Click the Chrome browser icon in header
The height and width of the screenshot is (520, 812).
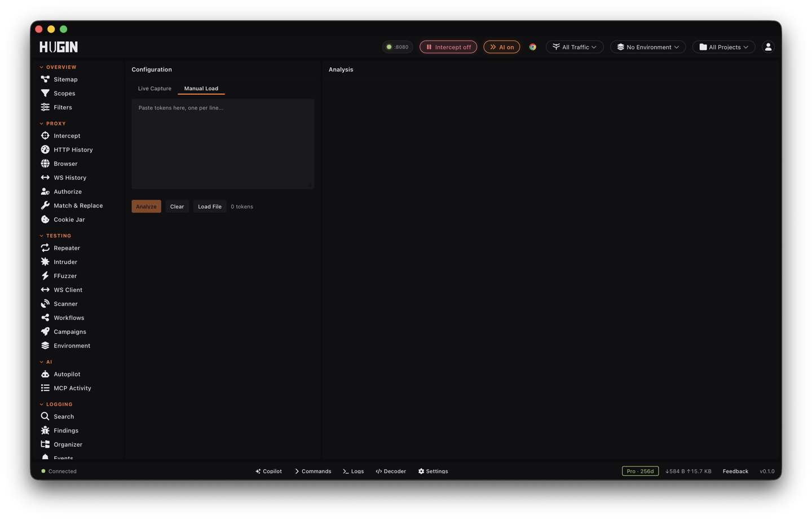[x=532, y=47]
